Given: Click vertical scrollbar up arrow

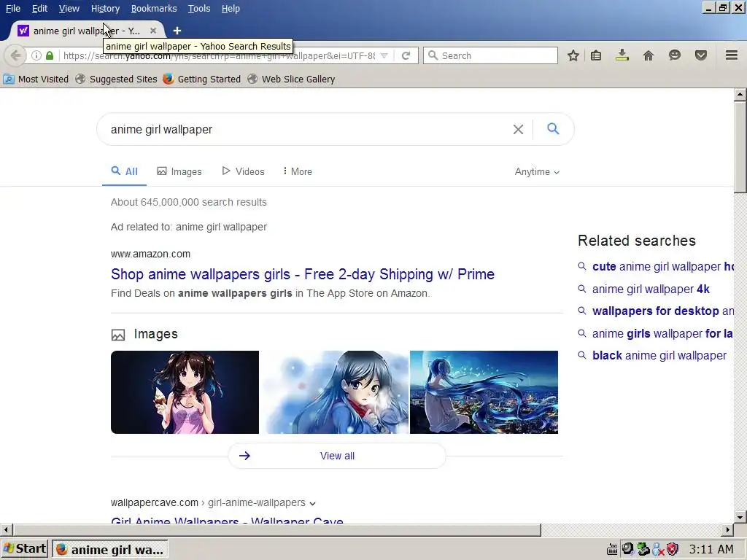Looking at the screenshot, I should [x=740, y=94].
